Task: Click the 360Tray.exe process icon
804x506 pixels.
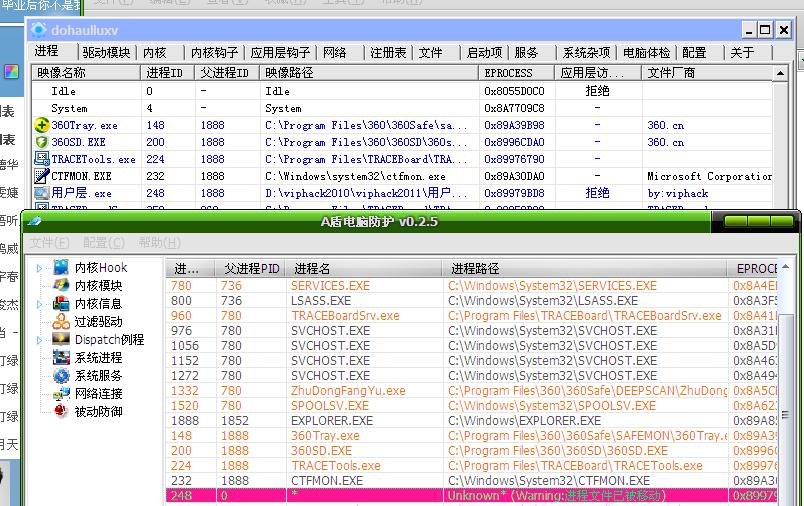Action: [42, 125]
